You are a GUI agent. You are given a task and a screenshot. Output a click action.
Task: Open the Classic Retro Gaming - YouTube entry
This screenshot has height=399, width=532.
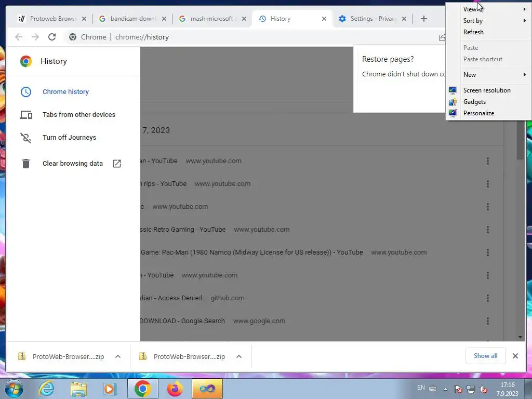pyautogui.click(x=183, y=230)
